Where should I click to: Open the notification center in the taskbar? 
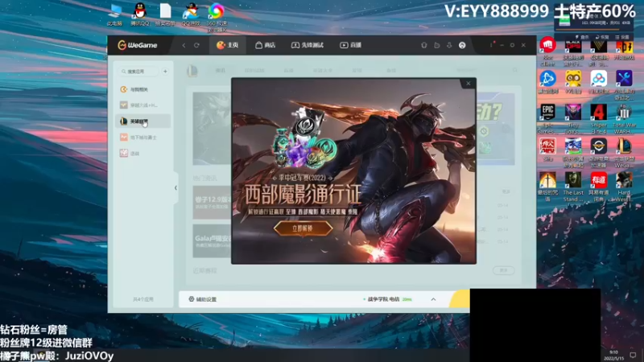coord(633,355)
